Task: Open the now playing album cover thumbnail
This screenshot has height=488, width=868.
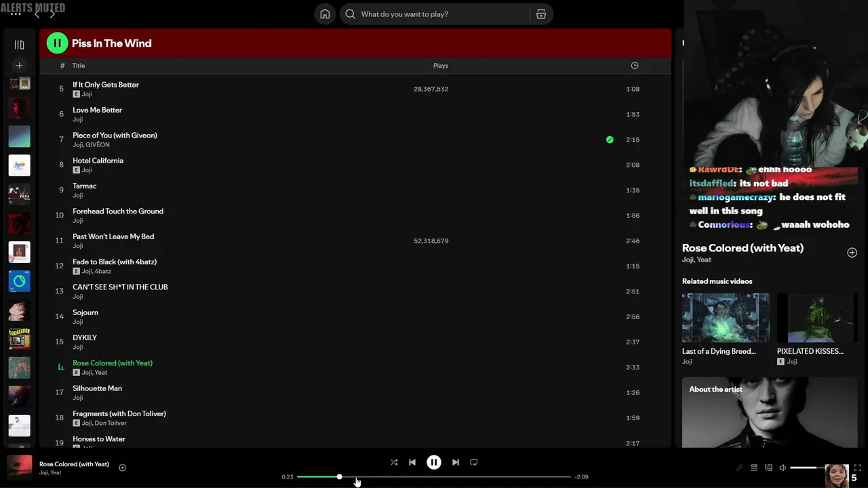Action: click(20, 468)
